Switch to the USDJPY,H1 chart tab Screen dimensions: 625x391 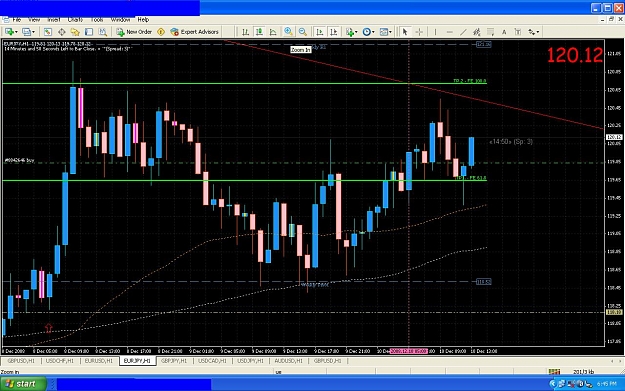tap(250, 361)
